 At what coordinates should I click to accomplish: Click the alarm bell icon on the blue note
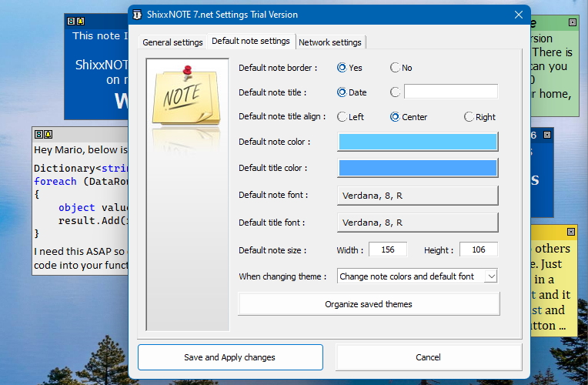(x=81, y=22)
